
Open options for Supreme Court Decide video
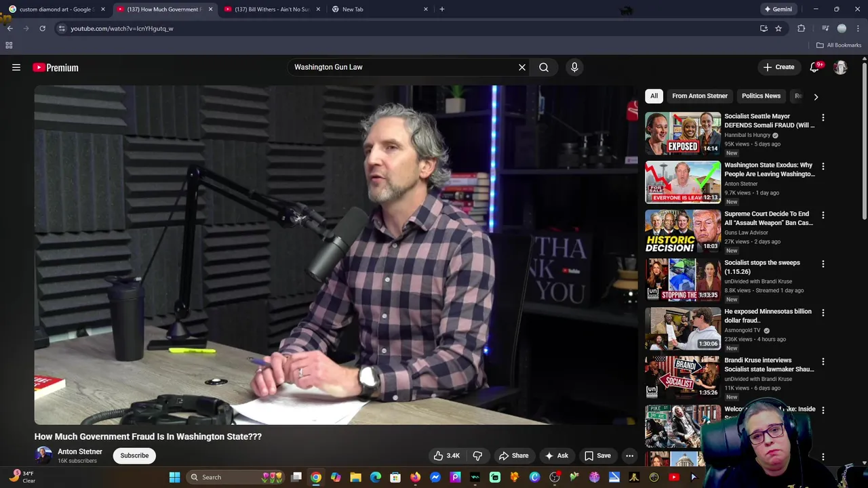coord(823,215)
